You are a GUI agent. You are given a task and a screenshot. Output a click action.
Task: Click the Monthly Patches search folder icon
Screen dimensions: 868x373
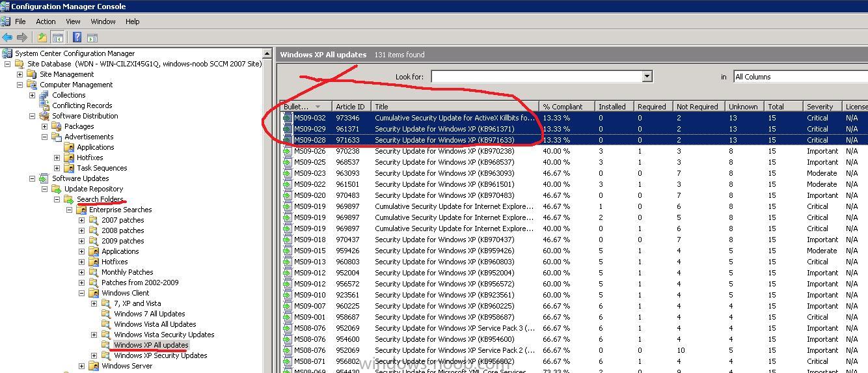click(x=94, y=272)
